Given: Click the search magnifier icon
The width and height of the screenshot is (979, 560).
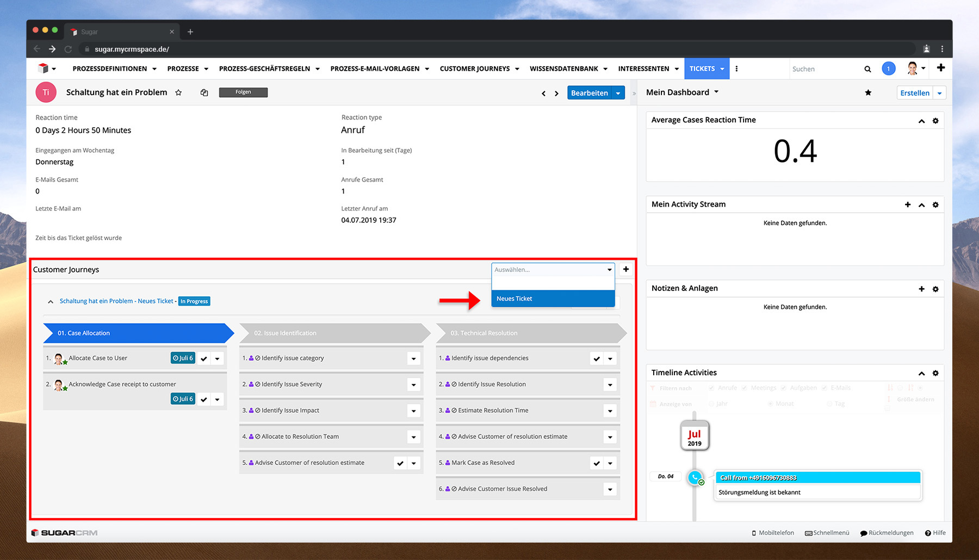Looking at the screenshot, I should coord(868,69).
